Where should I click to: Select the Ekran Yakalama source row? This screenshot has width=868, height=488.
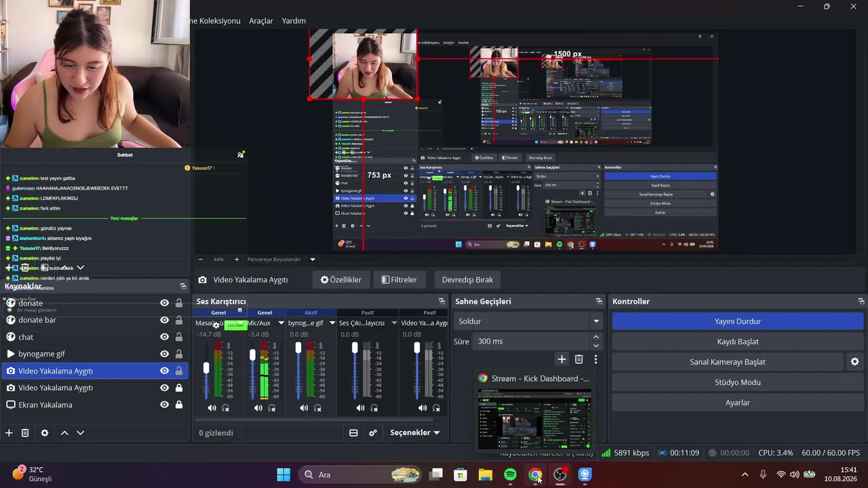coord(94,405)
